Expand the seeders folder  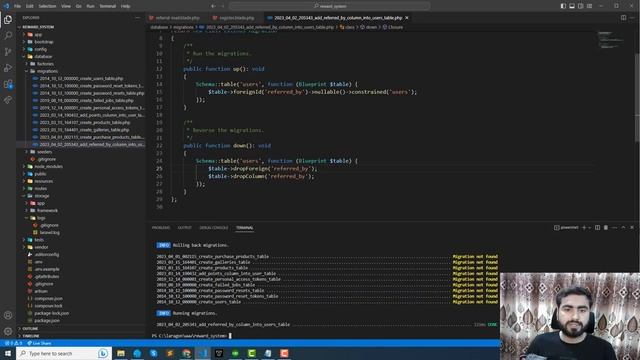tap(44, 152)
